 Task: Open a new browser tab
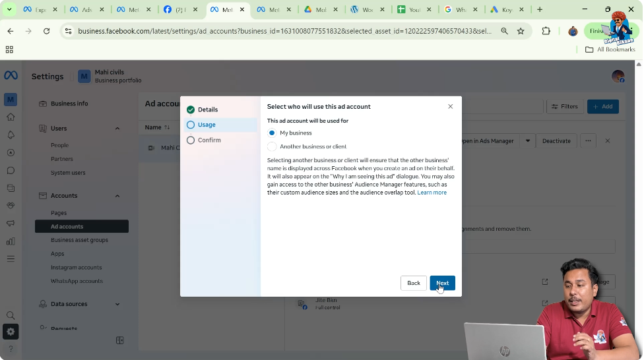coord(540,9)
